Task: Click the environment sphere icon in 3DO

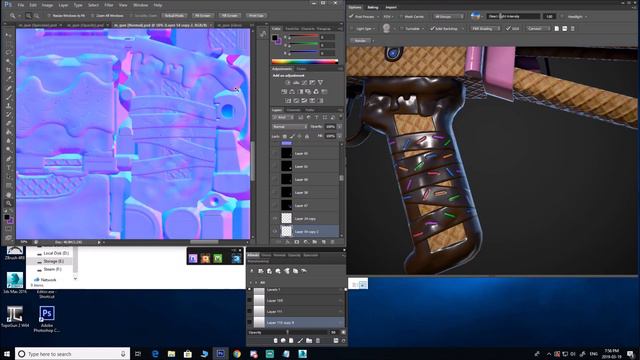Action: [475, 16]
